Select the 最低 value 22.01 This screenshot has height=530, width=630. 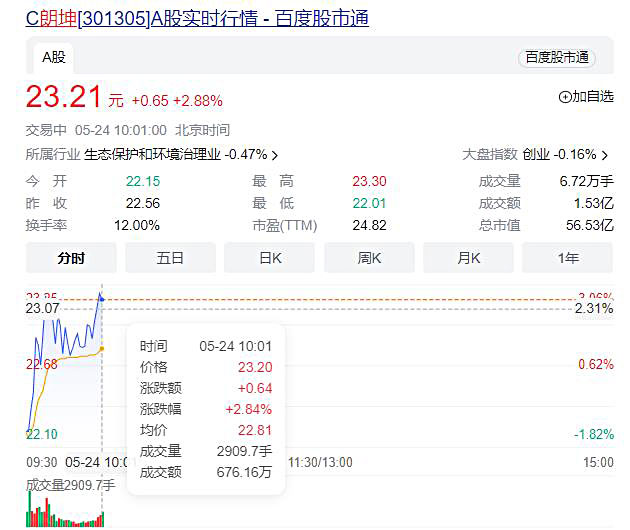pos(369,203)
